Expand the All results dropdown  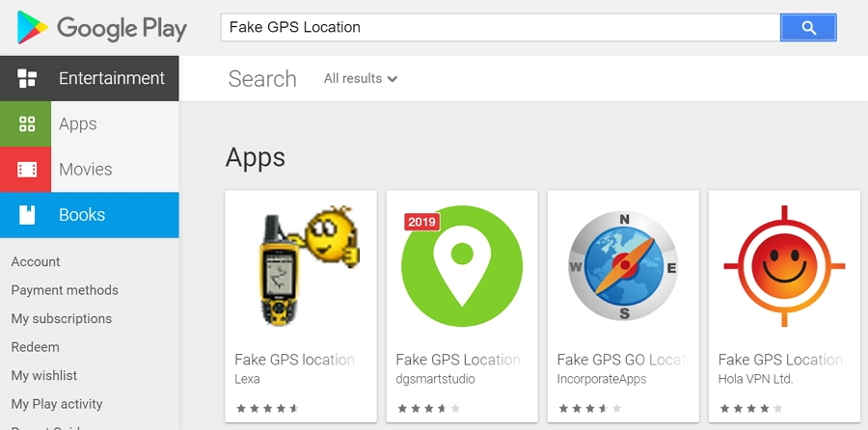pos(361,79)
